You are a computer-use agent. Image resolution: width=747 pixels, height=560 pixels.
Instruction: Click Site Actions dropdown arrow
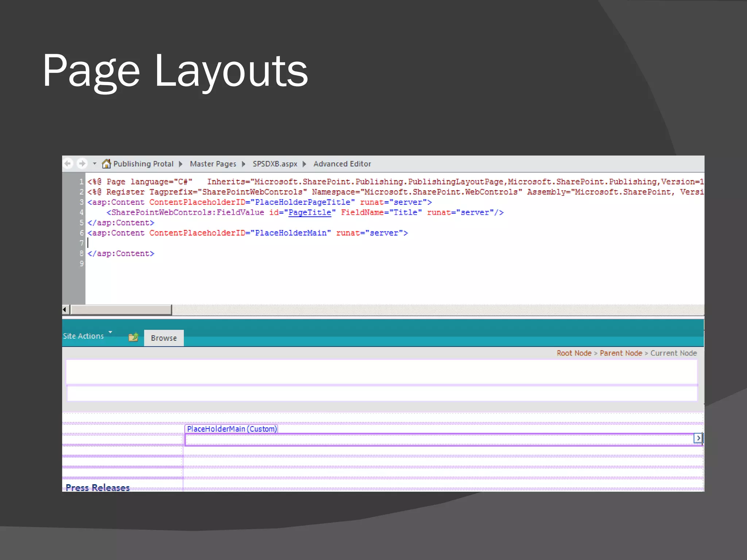(x=110, y=332)
